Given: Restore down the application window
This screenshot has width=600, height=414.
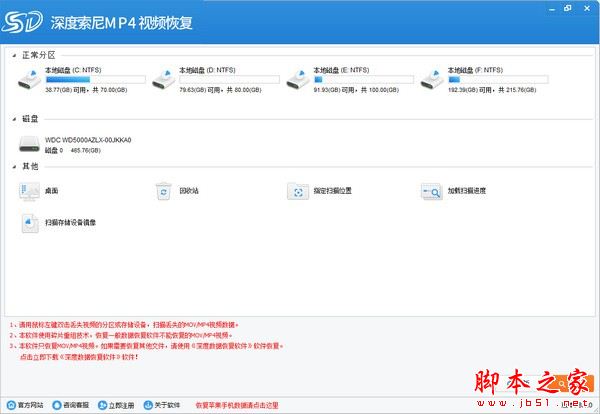Looking at the screenshot, I should pyautogui.click(x=568, y=8).
